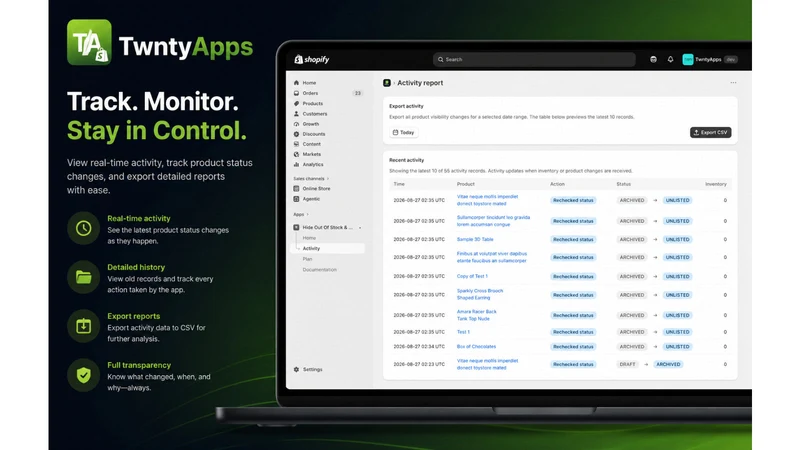800x450 pixels.
Task: Open the app's Plan subpage
Action: tap(307, 259)
